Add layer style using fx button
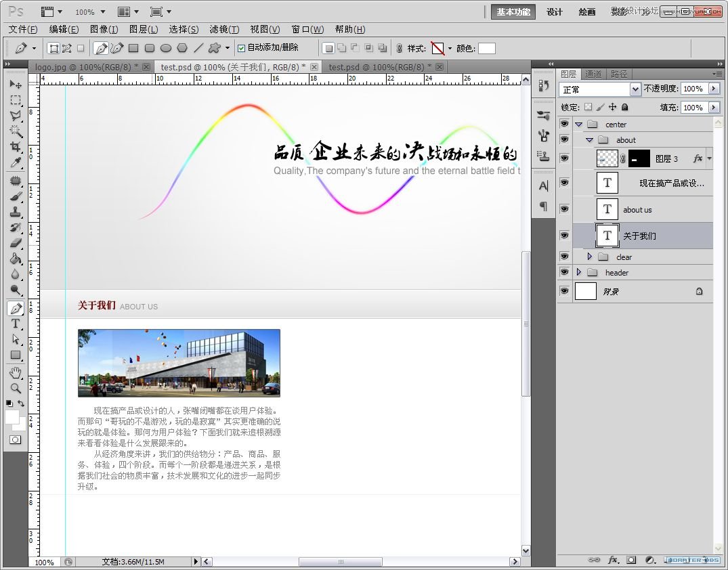The width and height of the screenshot is (728, 570). [613, 560]
